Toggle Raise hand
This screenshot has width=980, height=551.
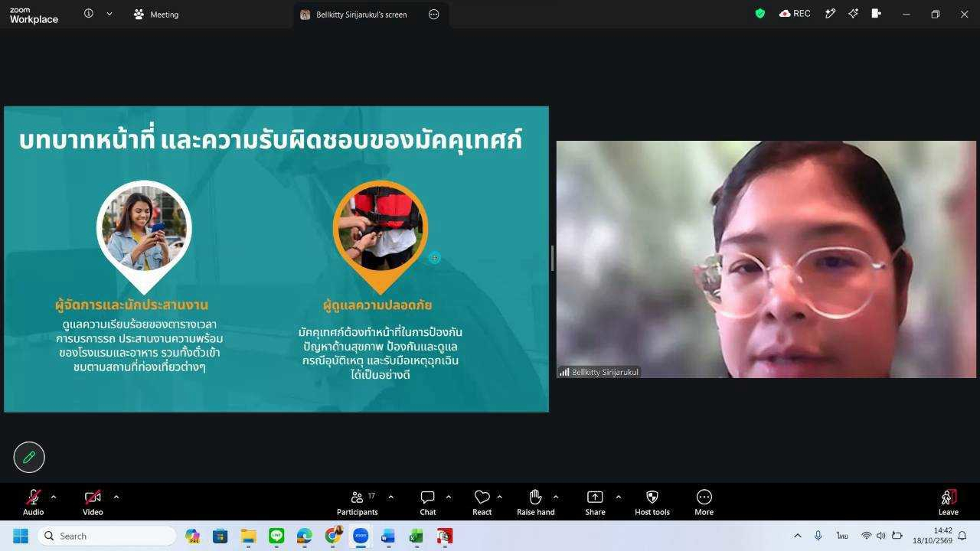coord(536,502)
